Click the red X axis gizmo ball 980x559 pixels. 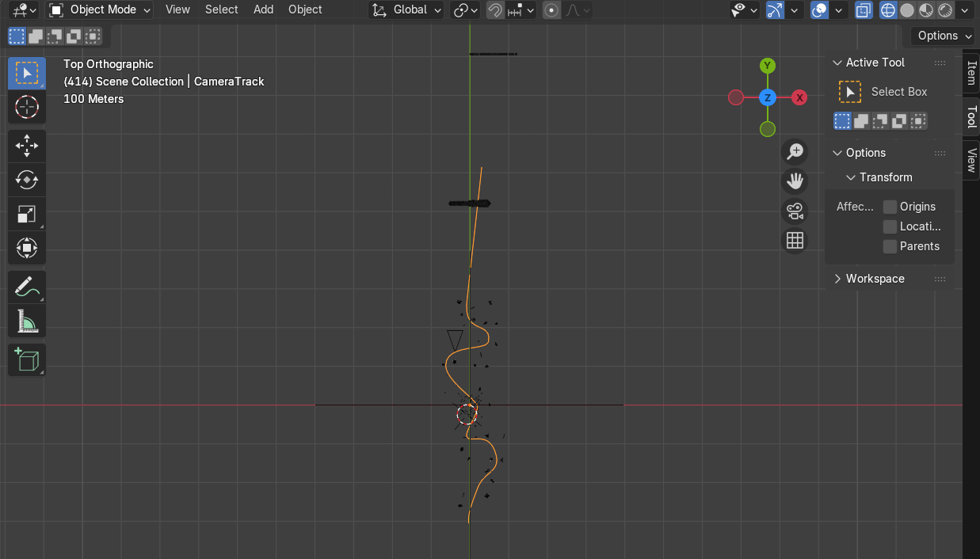click(799, 97)
